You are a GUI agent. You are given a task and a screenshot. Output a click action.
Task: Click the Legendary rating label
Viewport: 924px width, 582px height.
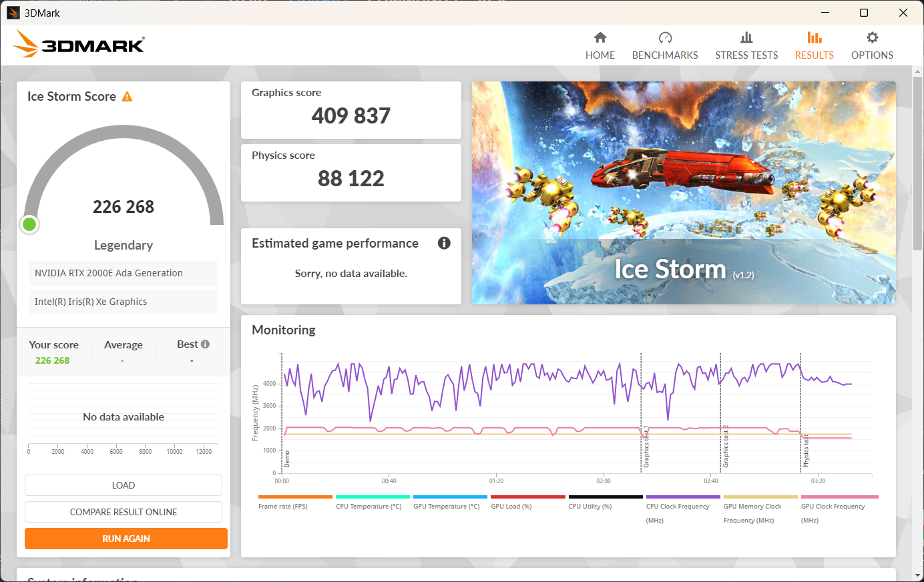click(124, 245)
